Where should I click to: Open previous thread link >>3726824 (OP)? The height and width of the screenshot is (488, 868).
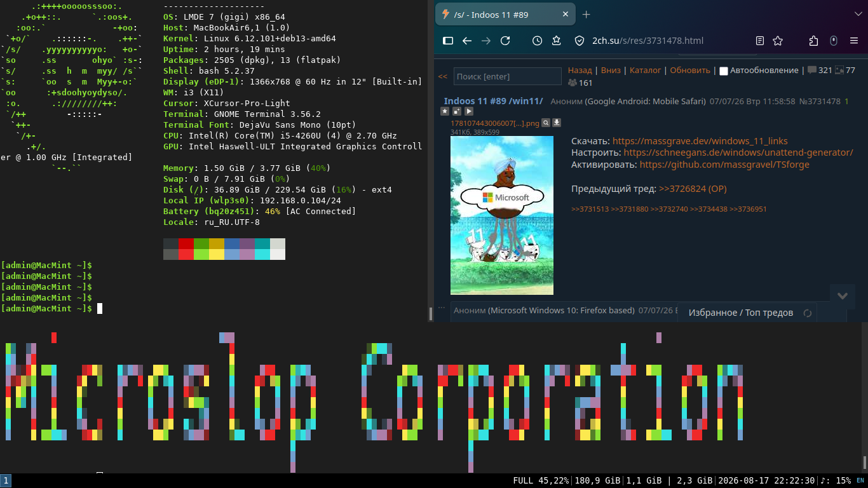693,189
